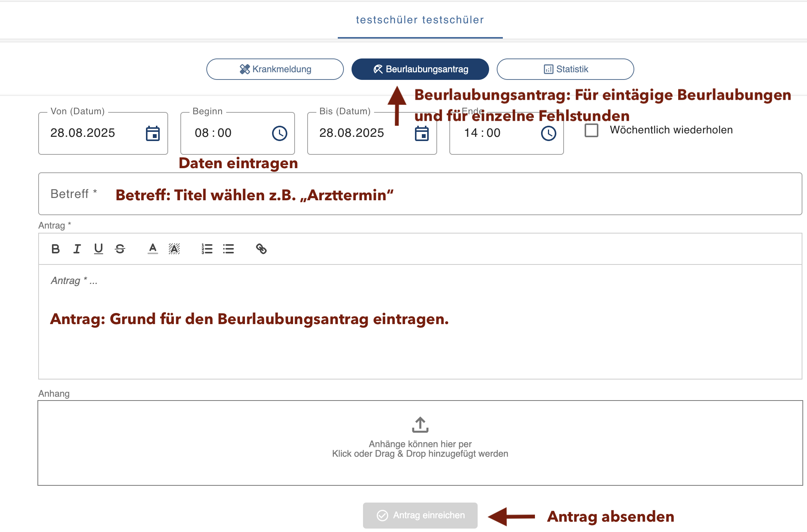
Task: Open calendar picker for Bis (Datum)
Action: pos(422,133)
